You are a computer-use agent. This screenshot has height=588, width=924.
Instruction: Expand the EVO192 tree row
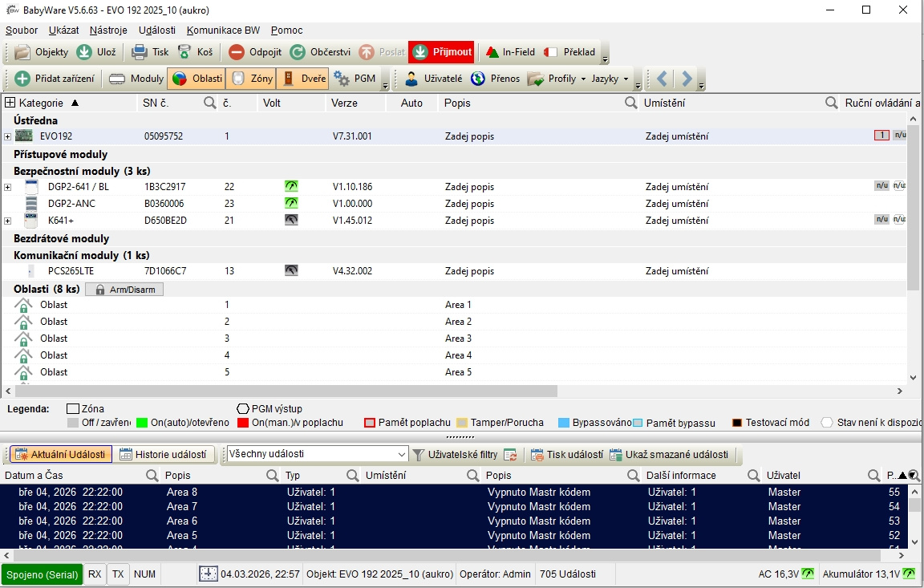point(8,136)
